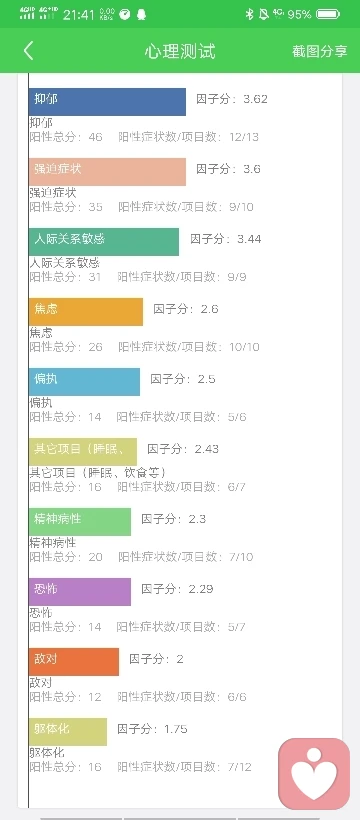Tap the signal strength bars icon

40,13
